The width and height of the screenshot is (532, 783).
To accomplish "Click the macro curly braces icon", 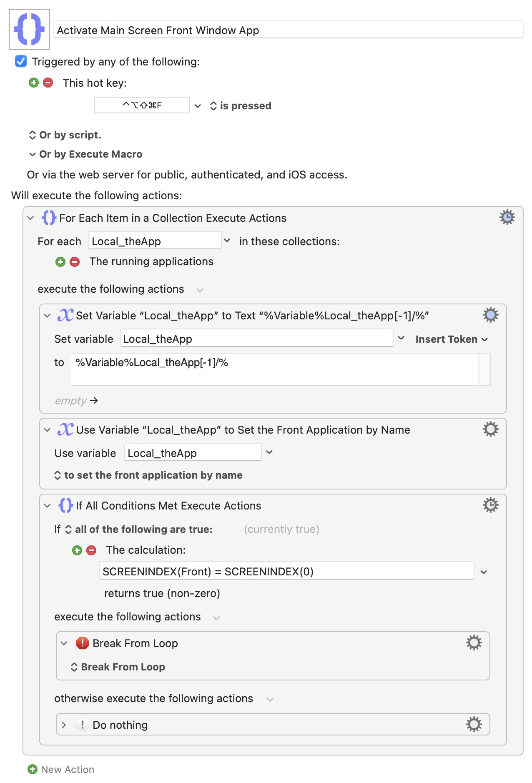I will [x=29, y=29].
